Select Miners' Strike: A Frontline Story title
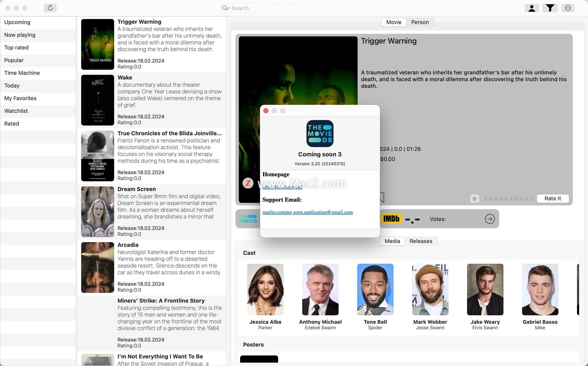The image size is (588, 366). click(x=161, y=301)
